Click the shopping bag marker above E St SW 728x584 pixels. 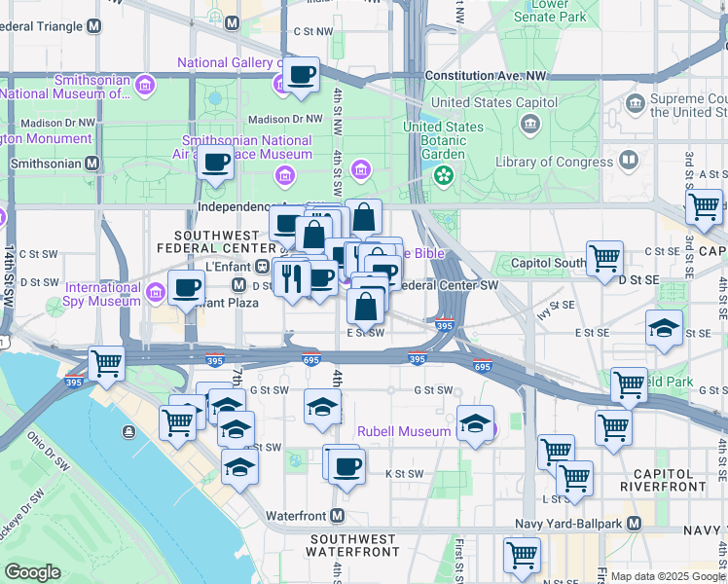[365, 307]
